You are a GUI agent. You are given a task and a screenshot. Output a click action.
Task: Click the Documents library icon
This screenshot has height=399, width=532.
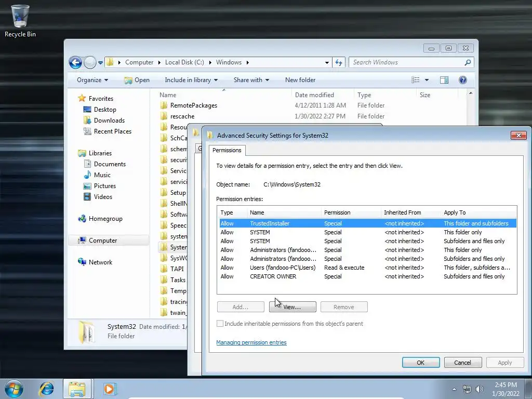coord(87,164)
